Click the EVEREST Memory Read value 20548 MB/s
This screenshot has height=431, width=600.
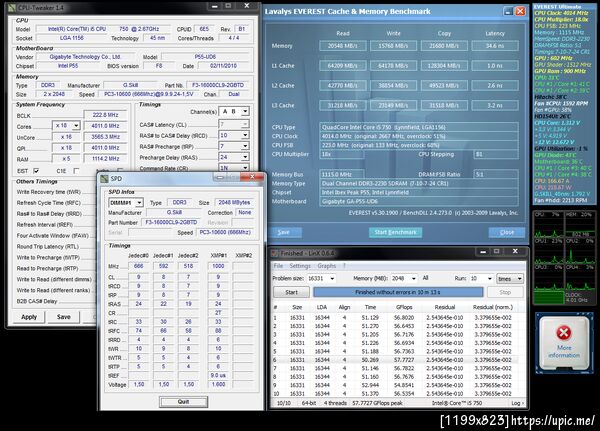click(x=342, y=46)
